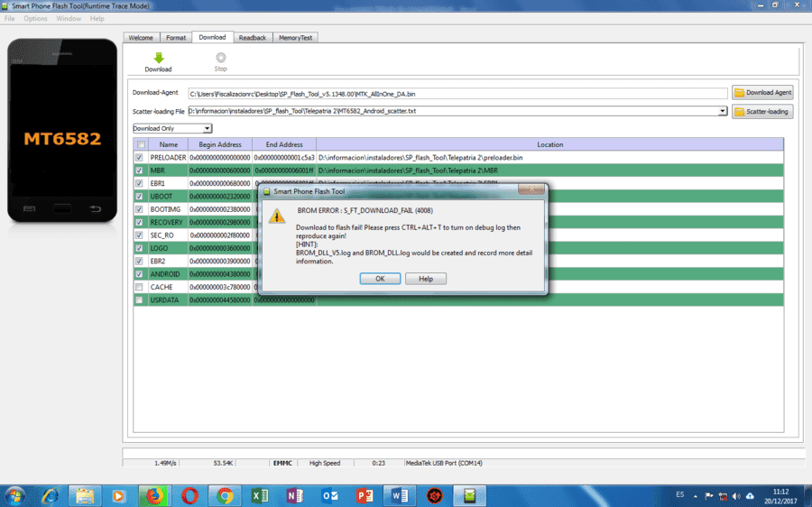Open Windows Media Player from the taskbar
The width and height of the screenshot is (812, 507).
click(x=118, y=496)
